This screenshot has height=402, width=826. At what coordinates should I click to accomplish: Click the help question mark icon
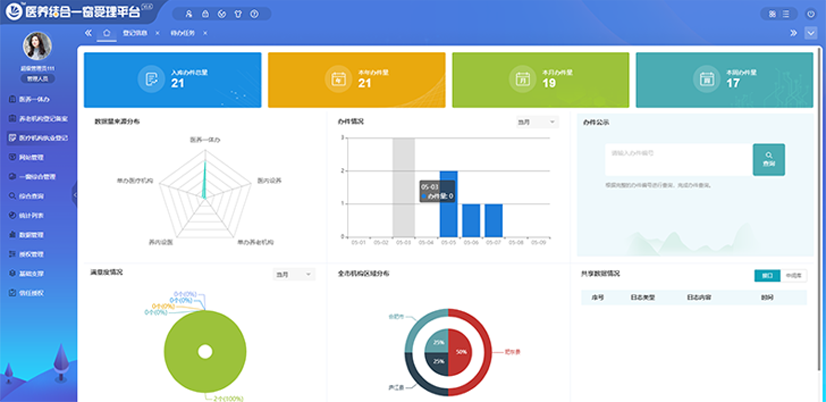pos(253,14)
